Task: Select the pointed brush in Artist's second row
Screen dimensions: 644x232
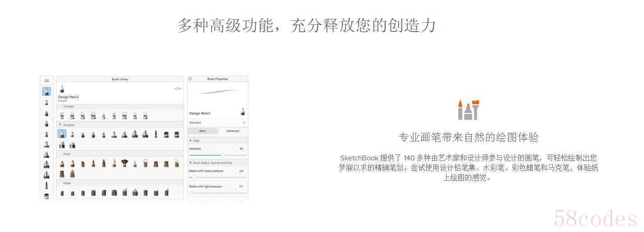Action: [72, 173]
